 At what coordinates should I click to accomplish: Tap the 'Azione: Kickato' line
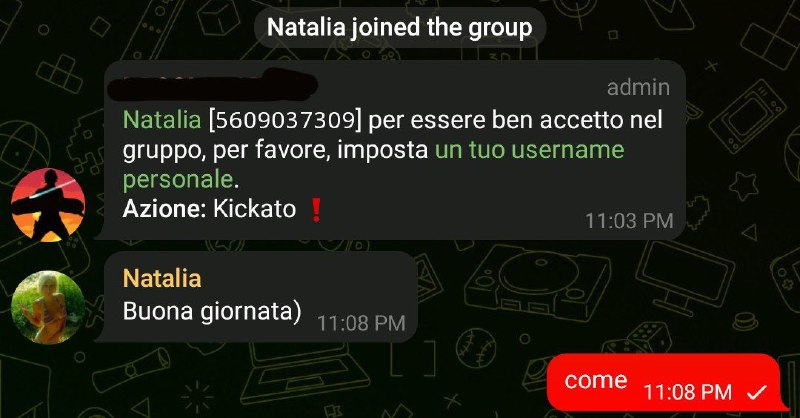[210, 209]
